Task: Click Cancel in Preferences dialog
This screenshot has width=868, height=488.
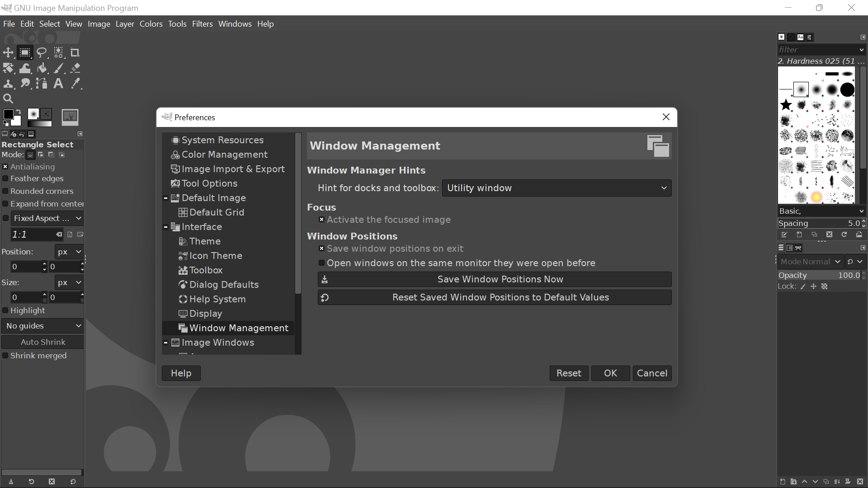Action: 652,373
